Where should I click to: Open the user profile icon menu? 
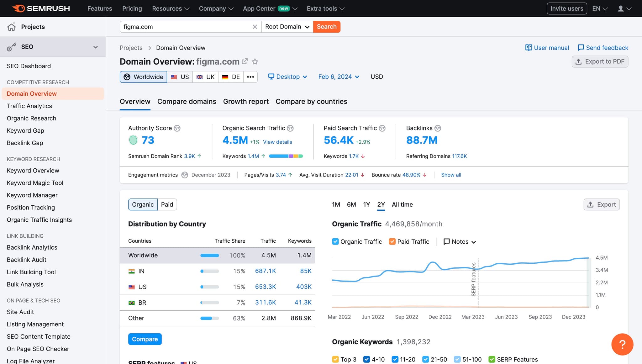tap(621, 9)
